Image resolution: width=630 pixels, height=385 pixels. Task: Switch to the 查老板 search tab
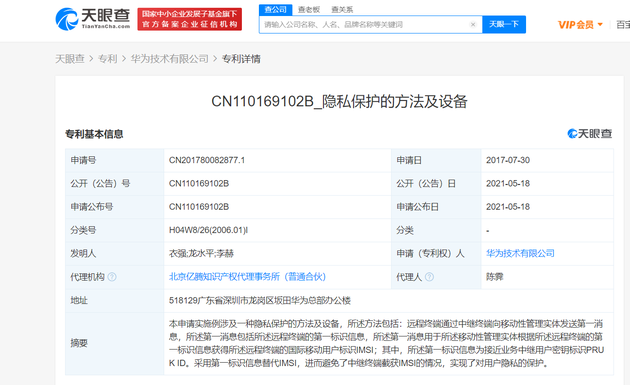[x=309, y=10]
